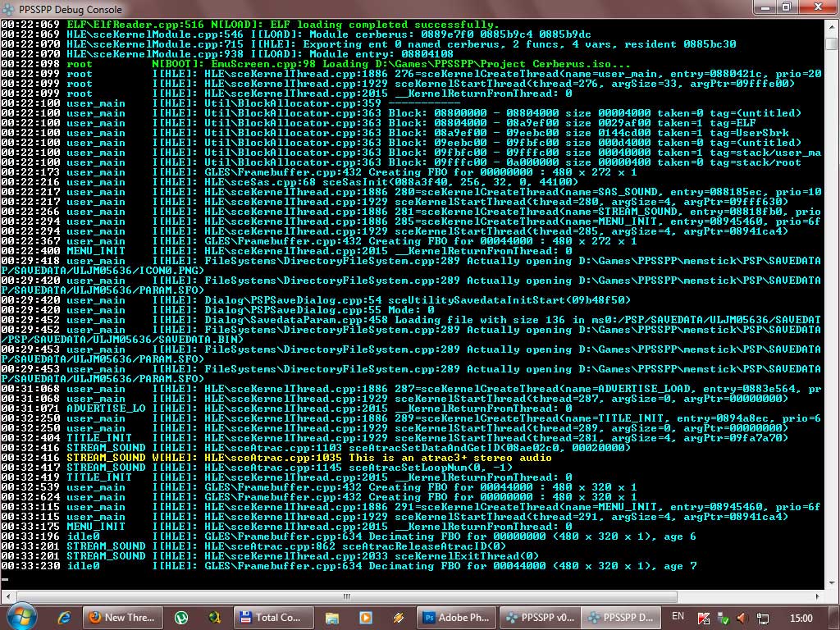Click the "name=TITLE_INIT" thread creation line
This screenshot has width=840, height=630.
pos(411,418)
